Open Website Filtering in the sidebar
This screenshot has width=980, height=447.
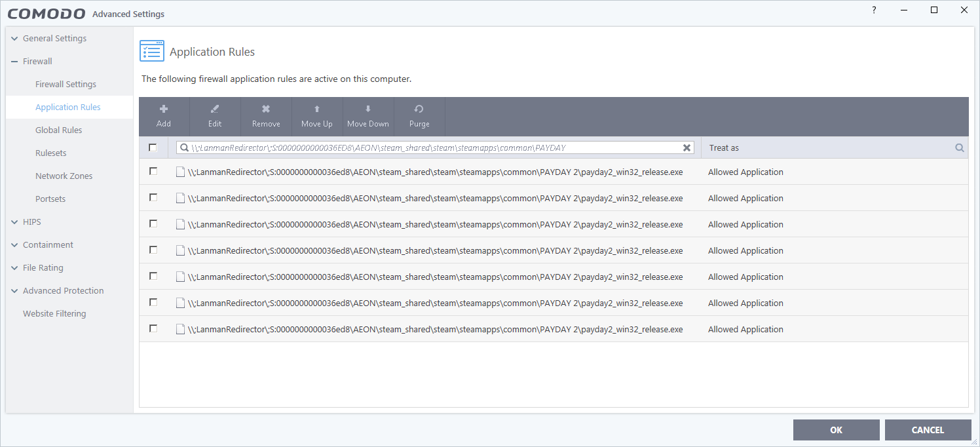[x=54, y=314]
